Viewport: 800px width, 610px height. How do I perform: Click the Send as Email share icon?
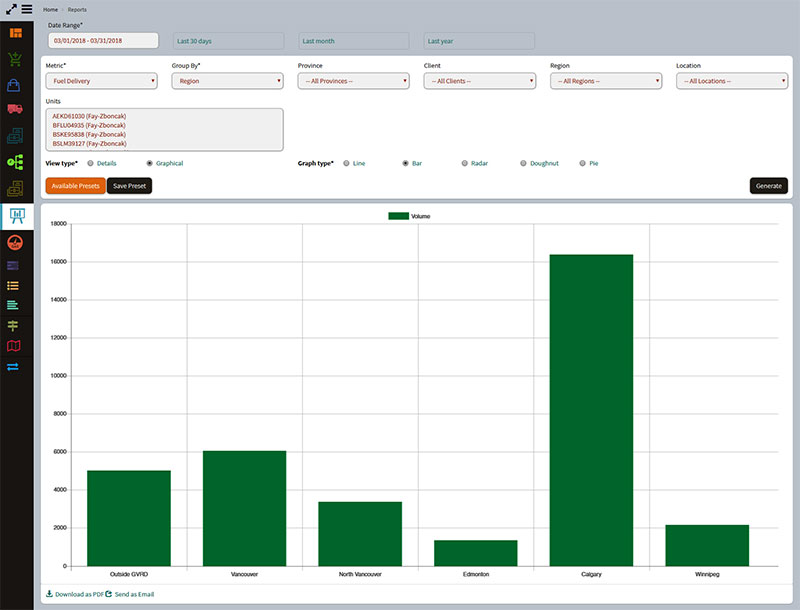[x=108, y=594]
